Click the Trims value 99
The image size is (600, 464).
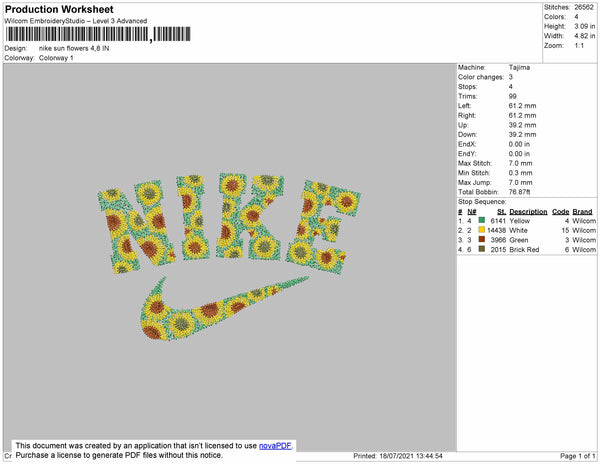pos(512,96)
